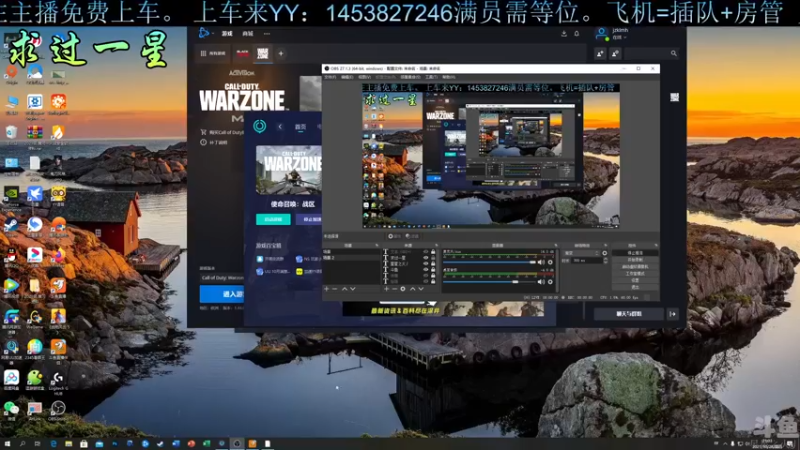This screenshot has height=450, width=800.
Task: Open the OBS 帮助 menu
Action: click(448, 77)
